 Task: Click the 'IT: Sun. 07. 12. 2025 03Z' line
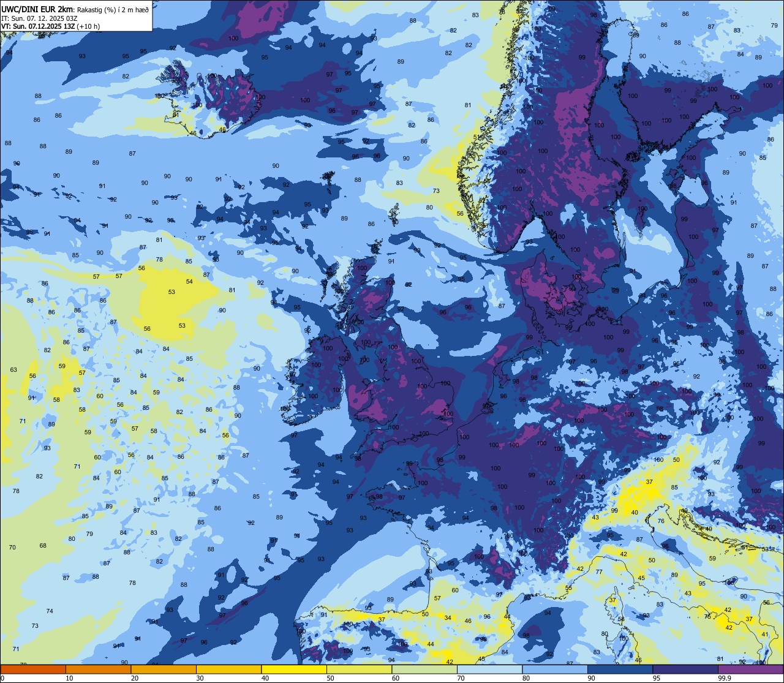click(40, 18)
